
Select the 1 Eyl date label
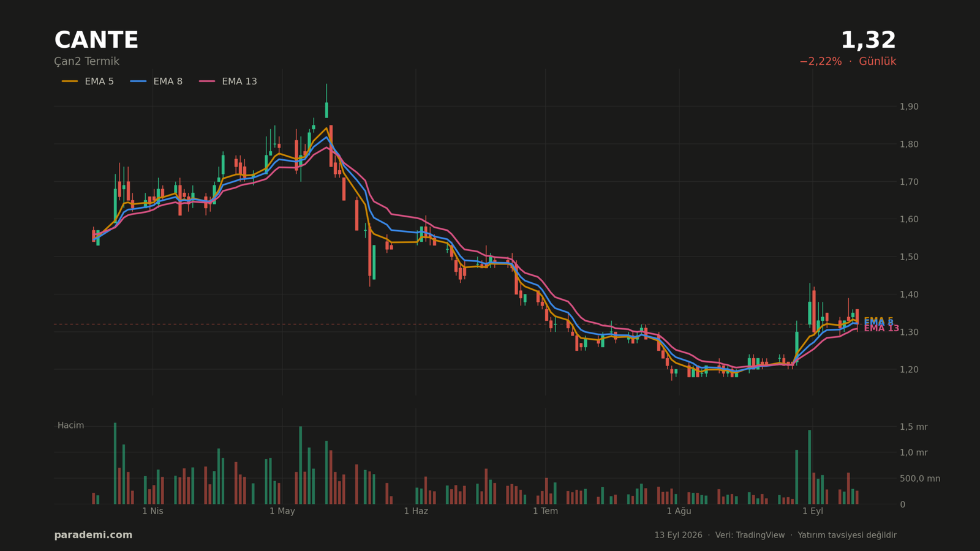point(813,511)
